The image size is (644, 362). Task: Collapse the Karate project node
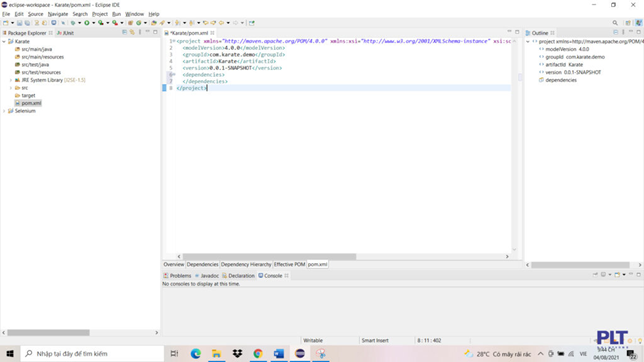tap(4, 42)
